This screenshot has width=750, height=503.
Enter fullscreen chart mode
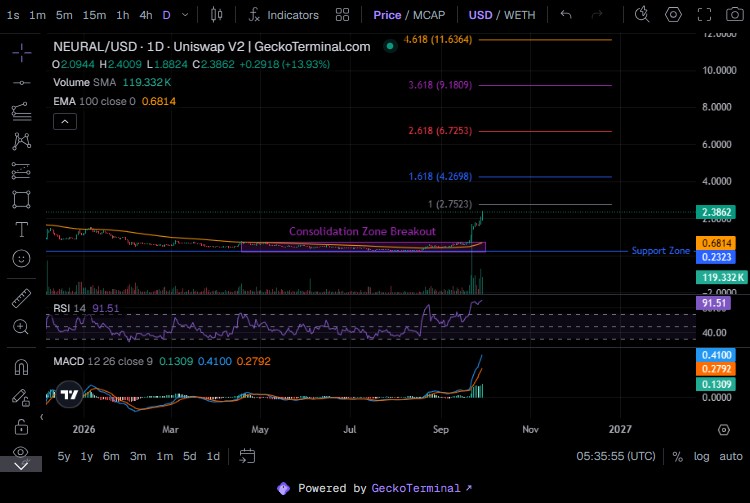(x=704, y=15)
